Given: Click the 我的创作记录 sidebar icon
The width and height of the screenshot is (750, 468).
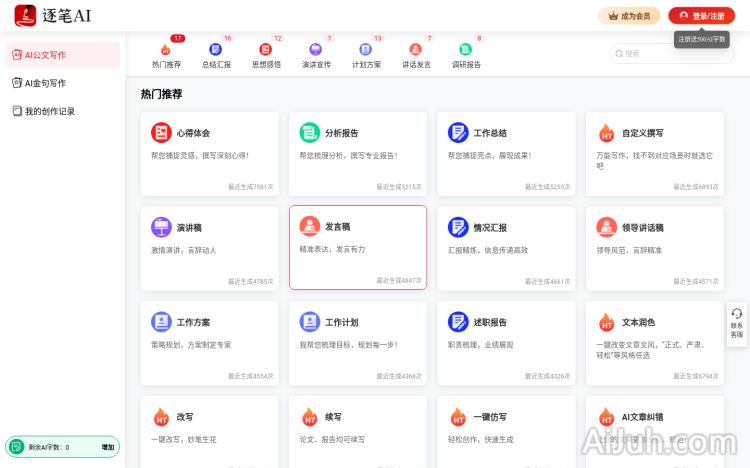Looking at the screenshot, I should tap(17, 111).
